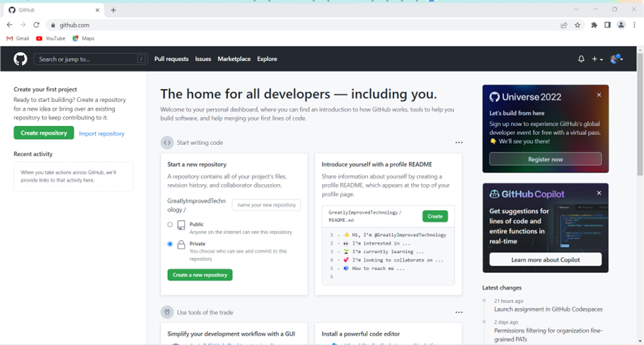
Task: Select the Public repository radio button
Action: (x=170, y=225)
